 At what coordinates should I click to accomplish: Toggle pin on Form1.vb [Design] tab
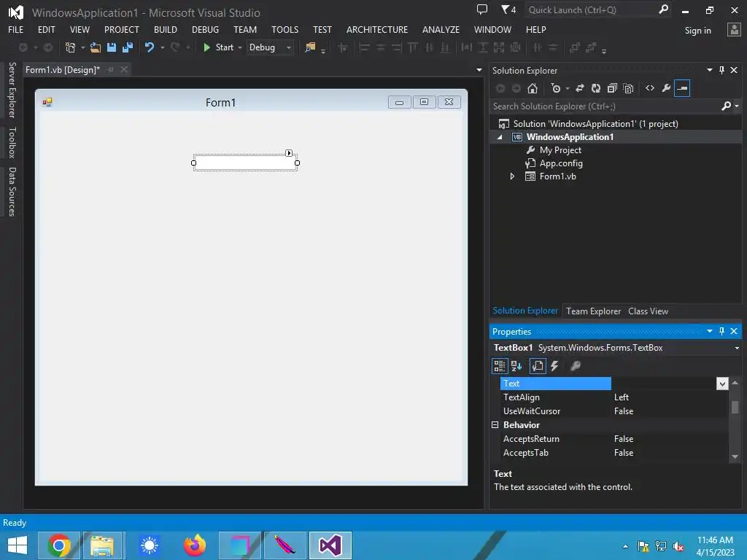point(111,69)
